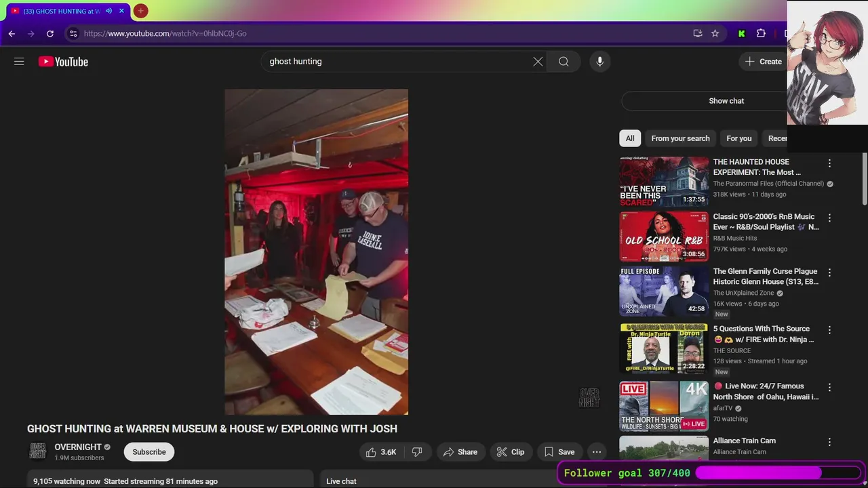Image resolution: width=868 pixels, height=488 pixels.
Task: Select the All filter chip
Action: pyautogui.click(x=630, y=138)
